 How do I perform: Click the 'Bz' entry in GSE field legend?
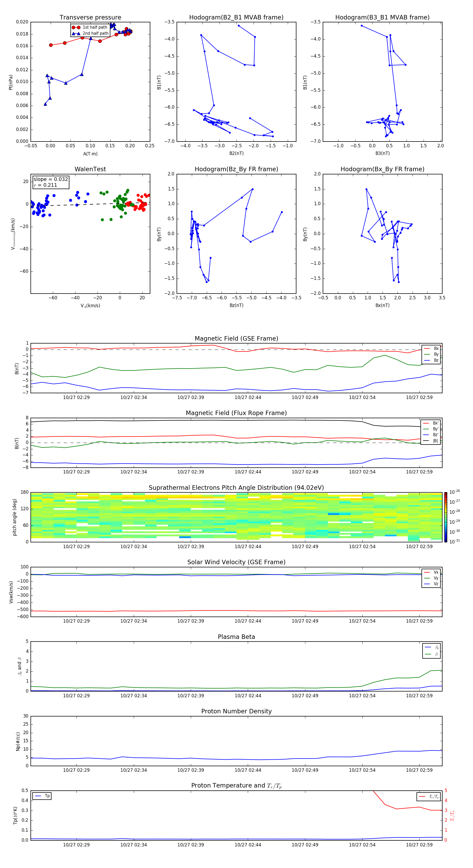[x=431, y=361]
